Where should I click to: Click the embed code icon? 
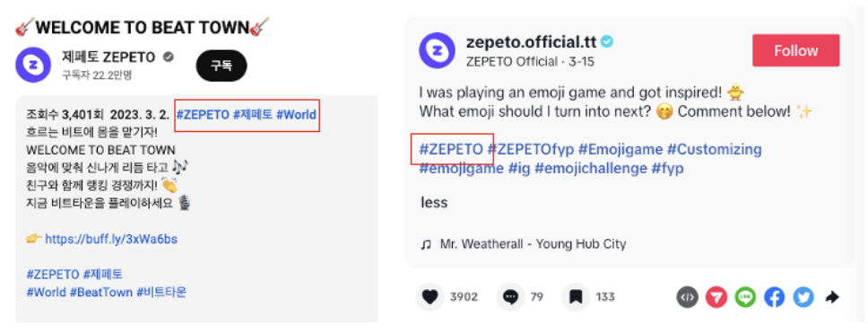click(688, 297)
